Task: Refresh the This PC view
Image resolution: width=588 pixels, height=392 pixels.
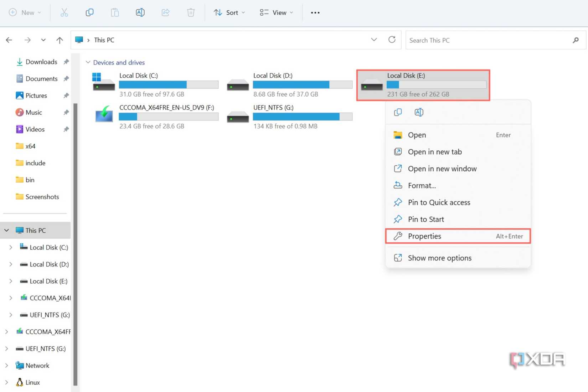Action: coord(392,40)
